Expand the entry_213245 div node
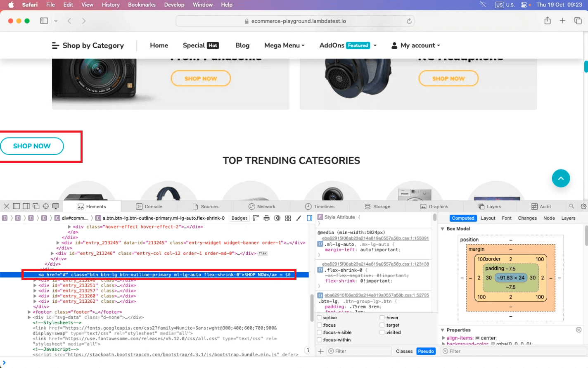 tap(57, 242)
